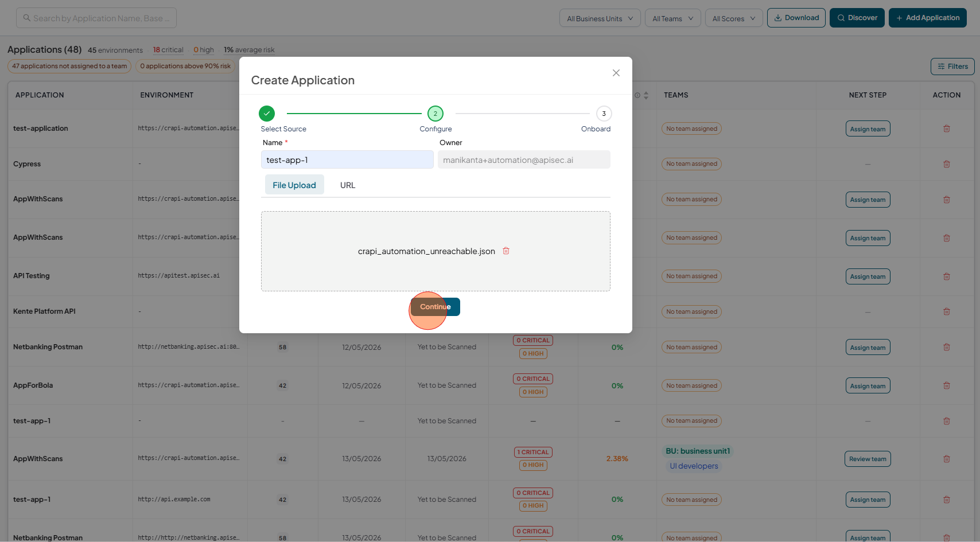The image size is (980, 542).
Task: Open the API Testing application row
Action: 32,276
